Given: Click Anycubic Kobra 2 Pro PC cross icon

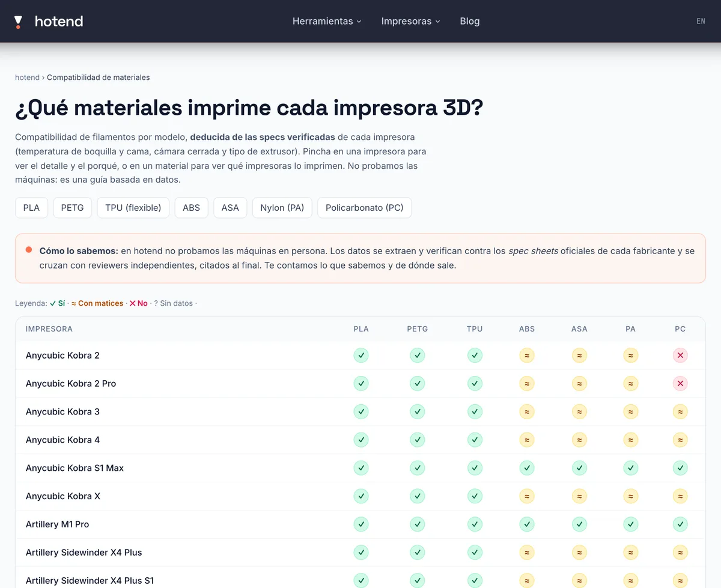Looking at the screenshot, I should [x=680, y=384].
